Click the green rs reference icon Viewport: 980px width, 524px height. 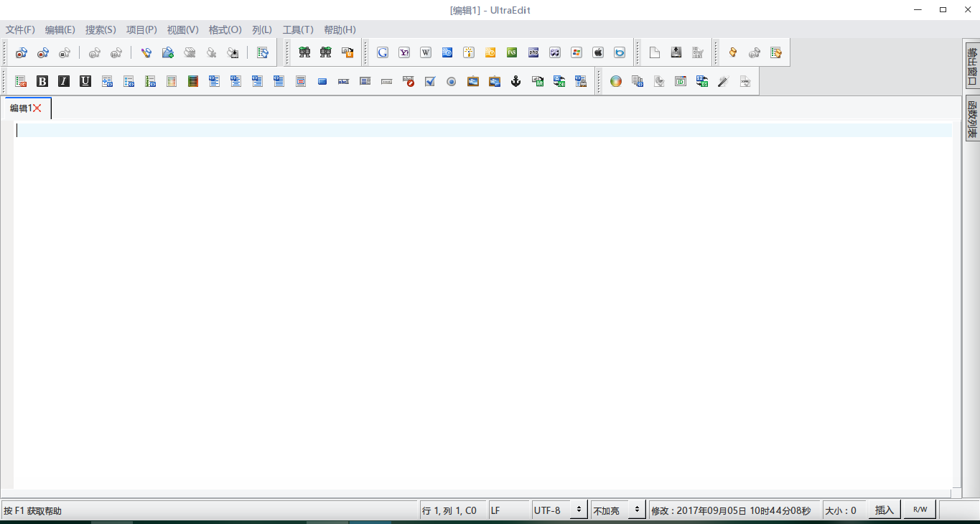(x=512, y=52)
